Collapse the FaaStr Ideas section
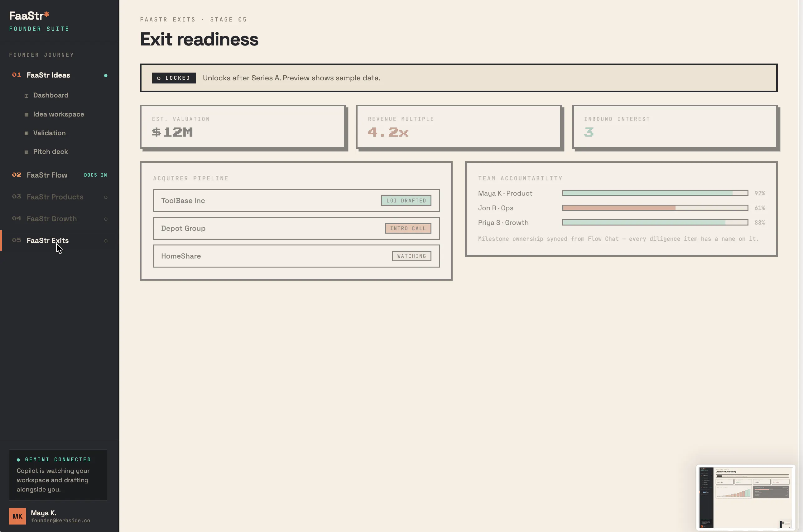This screenshot has height=532, width=803. (60, 75)
